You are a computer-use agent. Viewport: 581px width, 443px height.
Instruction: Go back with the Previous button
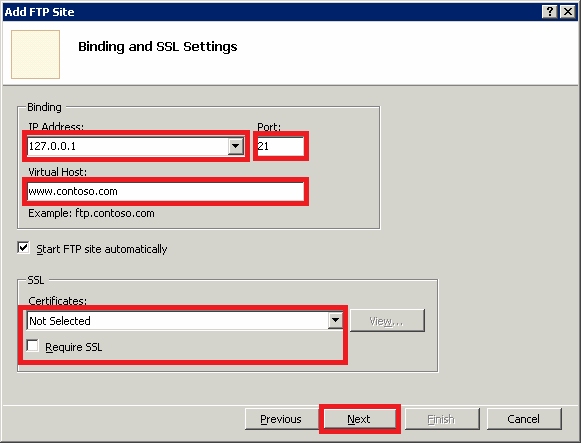pos(281,419)
